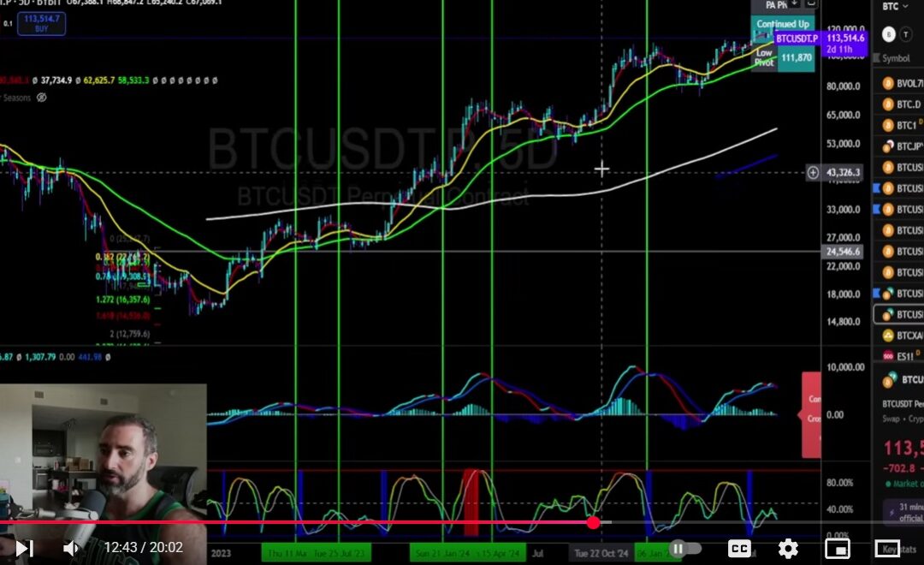The width and height of the screenshot is (924, 565).
Task: Click the red video progress scrubber handle
Action: (594, 522)
